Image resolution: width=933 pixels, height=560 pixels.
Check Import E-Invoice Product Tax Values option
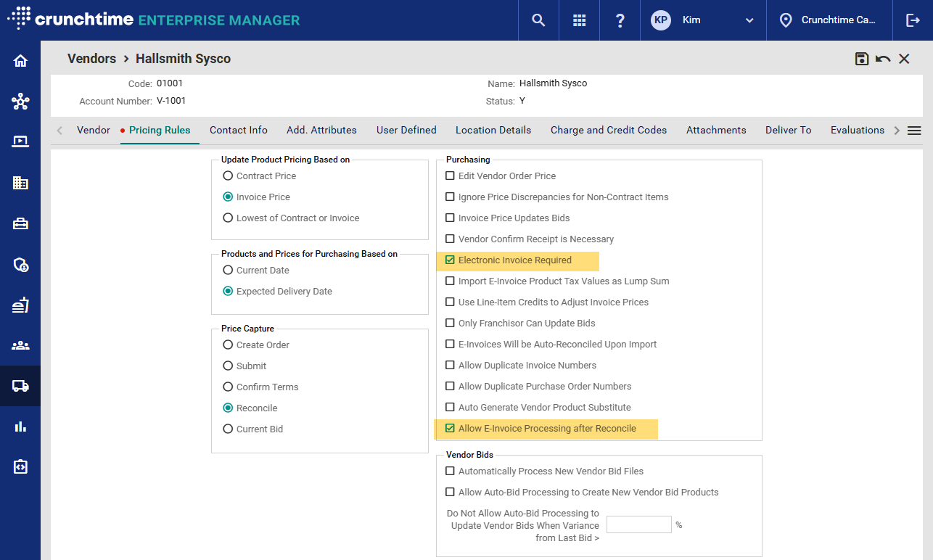point(450,281)
